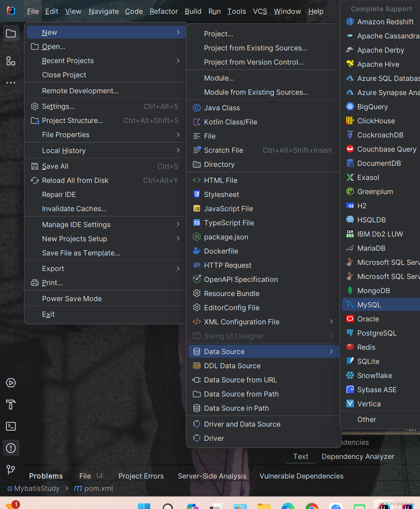This screenshot has height=509, width=420.
Task: Open the Project Errors tab
Action: [x=141, y=476]
